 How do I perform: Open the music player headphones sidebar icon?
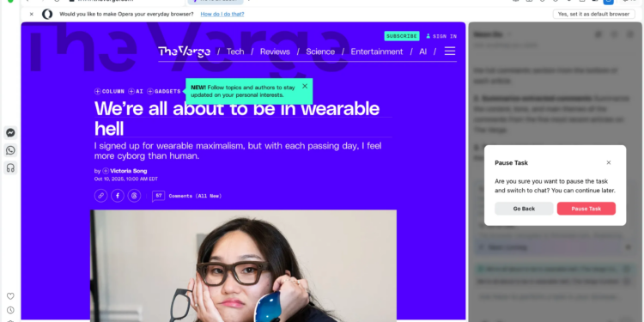tap(10, 167)
